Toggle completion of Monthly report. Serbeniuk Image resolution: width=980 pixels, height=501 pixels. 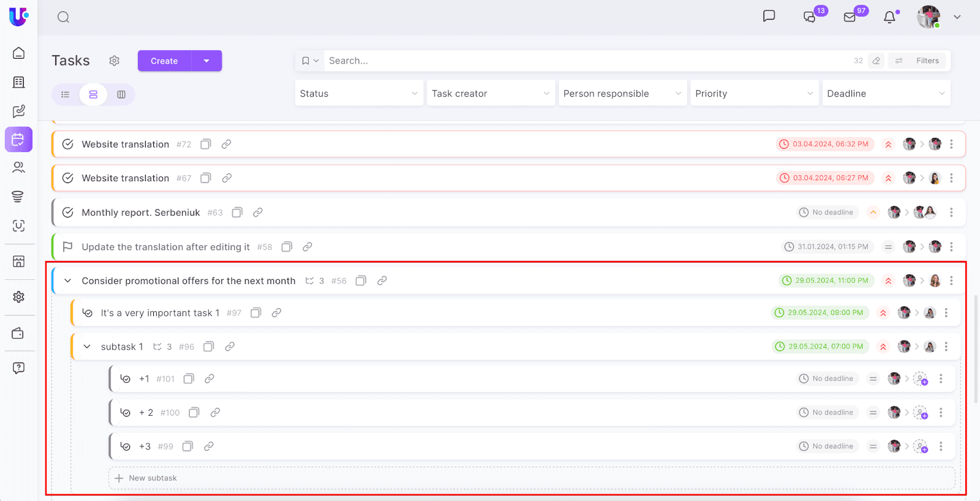pyautogui.click(x=68, y=213)
